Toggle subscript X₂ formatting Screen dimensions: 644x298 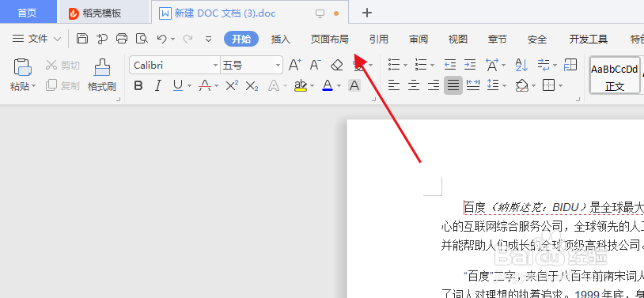click(252, 86)
